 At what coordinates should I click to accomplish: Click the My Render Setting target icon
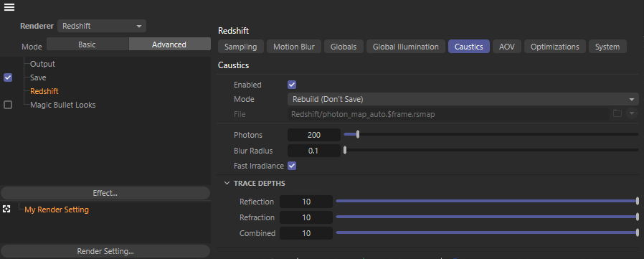[x=6, y=209]
